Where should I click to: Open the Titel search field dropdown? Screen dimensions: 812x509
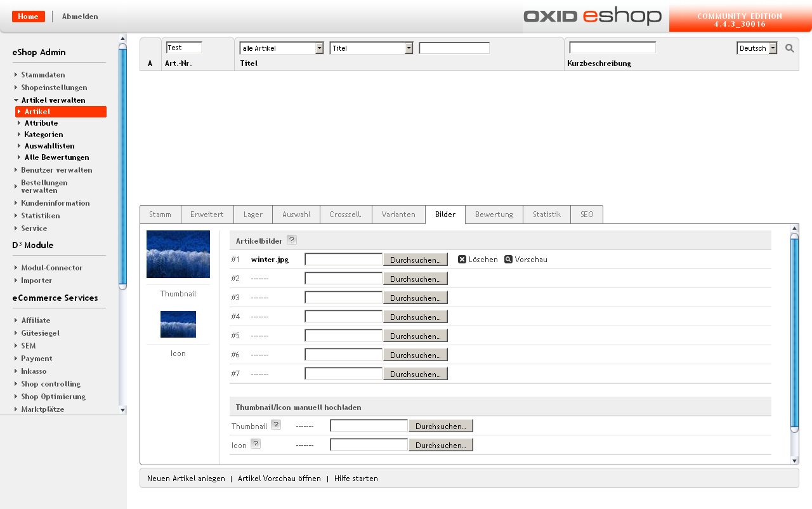409,48
